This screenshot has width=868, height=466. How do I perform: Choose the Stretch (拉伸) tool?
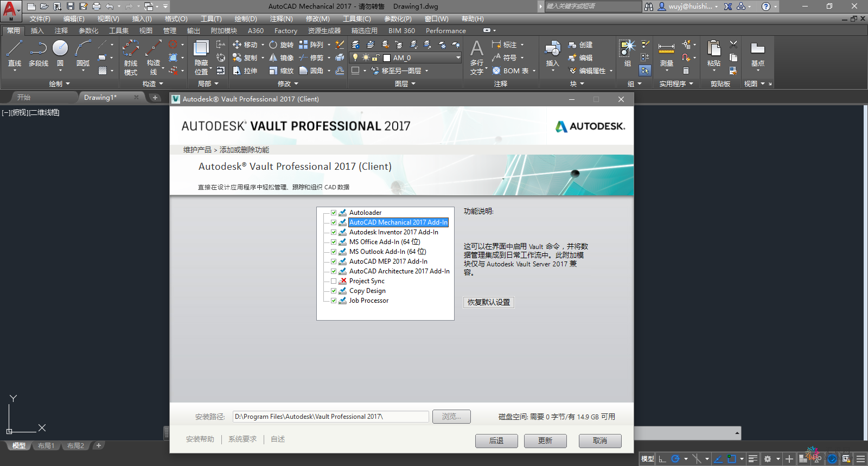pos(245,71)
